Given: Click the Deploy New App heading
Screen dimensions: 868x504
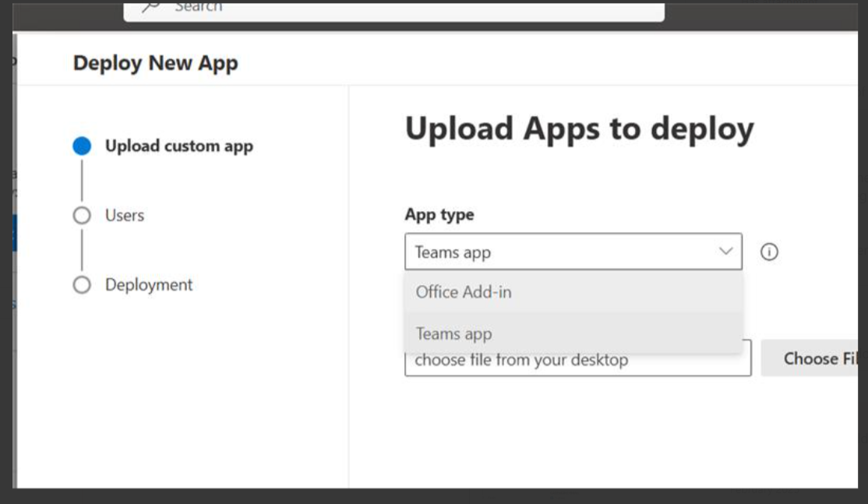Looking at the screenshot, I should coord(156,63).
